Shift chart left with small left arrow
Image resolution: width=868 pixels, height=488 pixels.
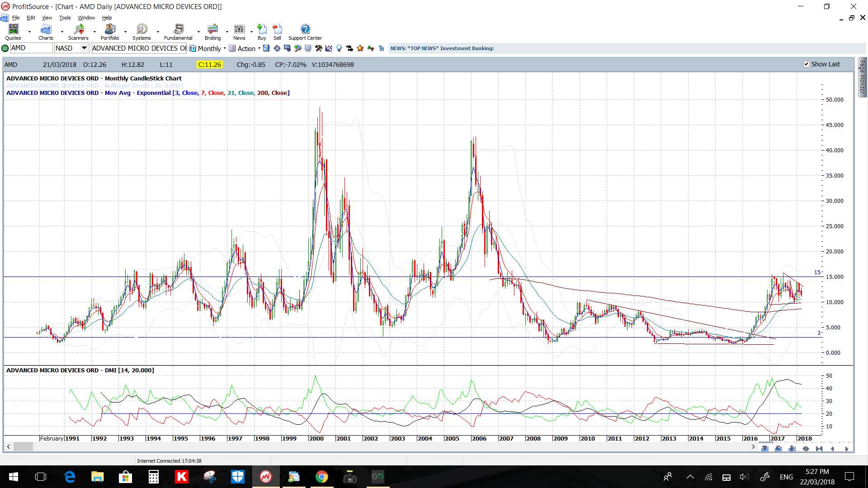[833, 449]
